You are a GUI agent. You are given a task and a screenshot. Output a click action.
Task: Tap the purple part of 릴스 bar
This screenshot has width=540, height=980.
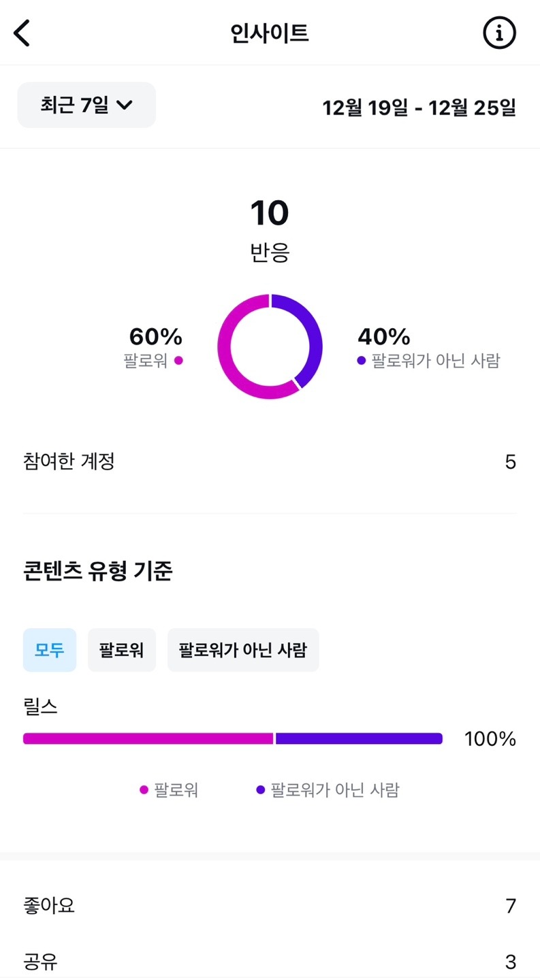coord(359,738)
